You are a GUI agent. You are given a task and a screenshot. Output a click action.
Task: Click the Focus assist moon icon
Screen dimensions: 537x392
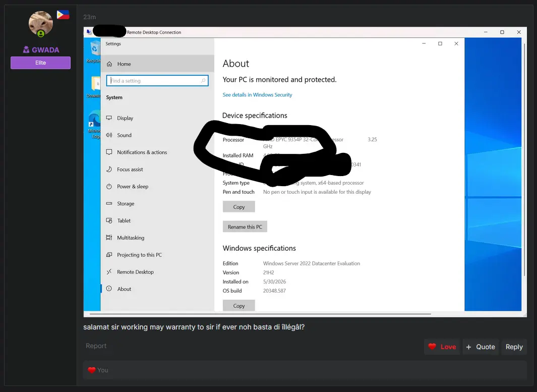click(x=109, y=170)
